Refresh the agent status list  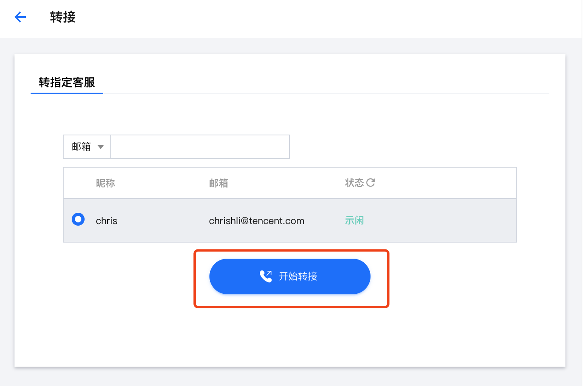coord(371,183)
